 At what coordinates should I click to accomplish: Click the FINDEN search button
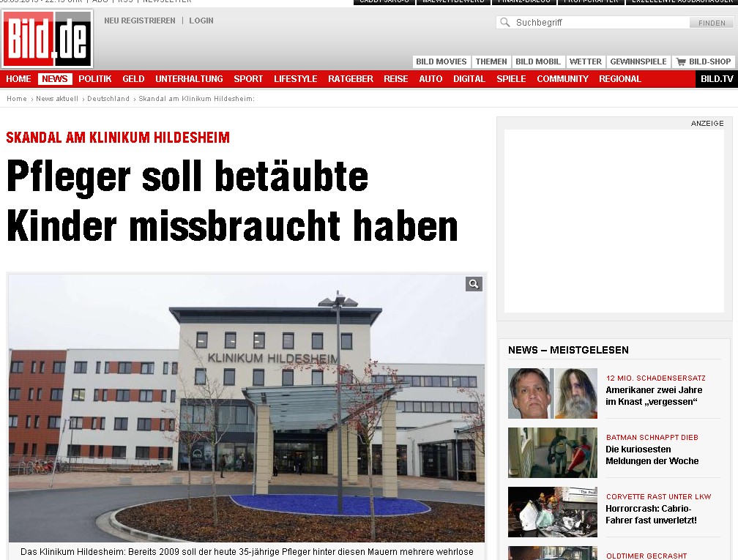[x=712, y=23]
